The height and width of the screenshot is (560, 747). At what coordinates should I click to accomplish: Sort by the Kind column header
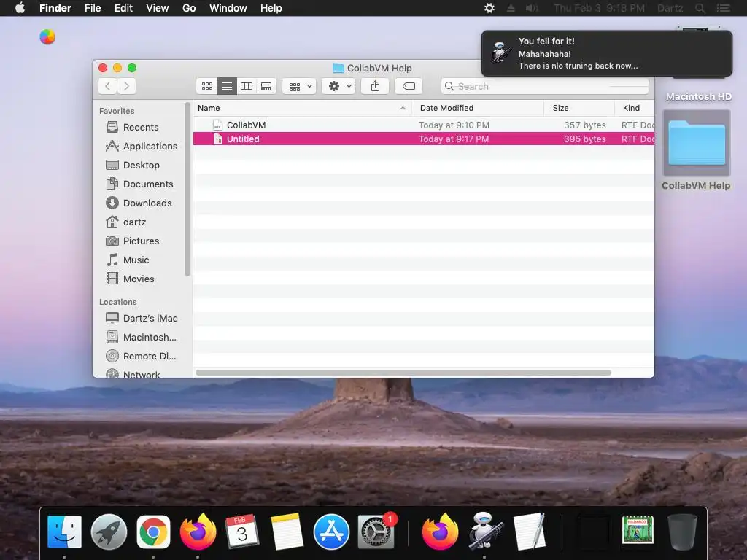635,108
